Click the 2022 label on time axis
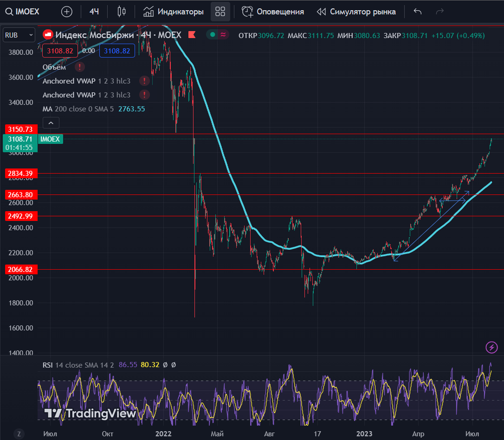 [x=163, y=434]
